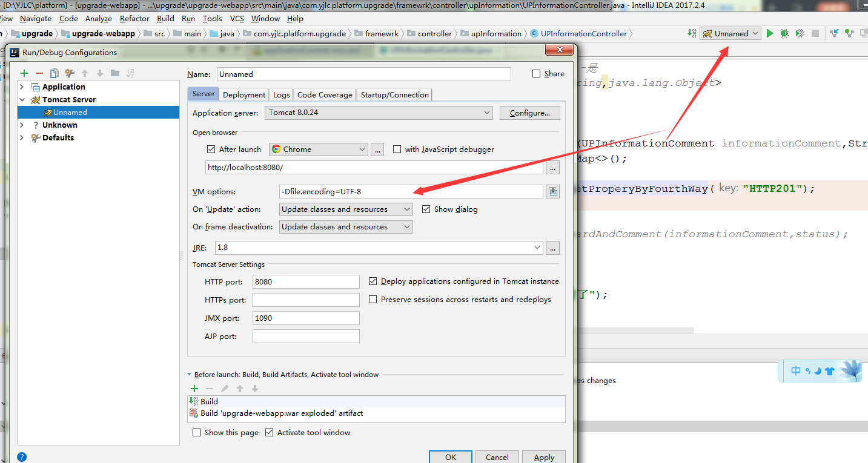Sort configurations alphabetically
The height and width of the screenshot is (463, 868).
[130, 73]
